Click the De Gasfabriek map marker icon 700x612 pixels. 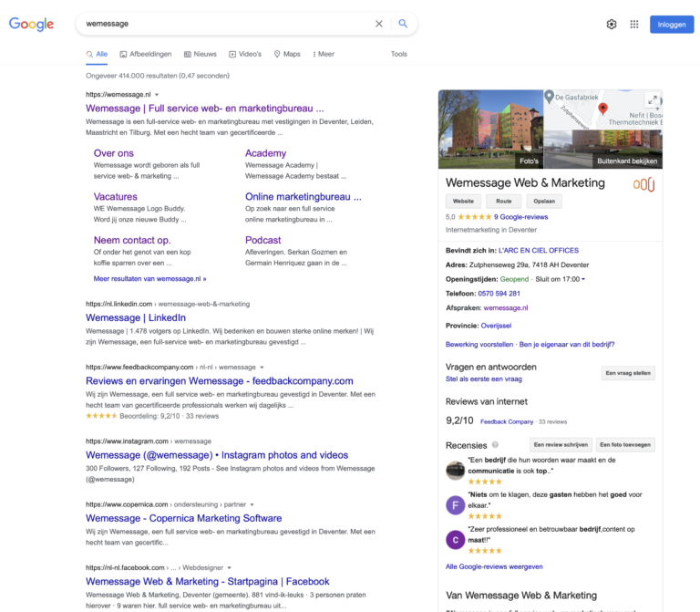pyautogui.click(x=549, y=96)
